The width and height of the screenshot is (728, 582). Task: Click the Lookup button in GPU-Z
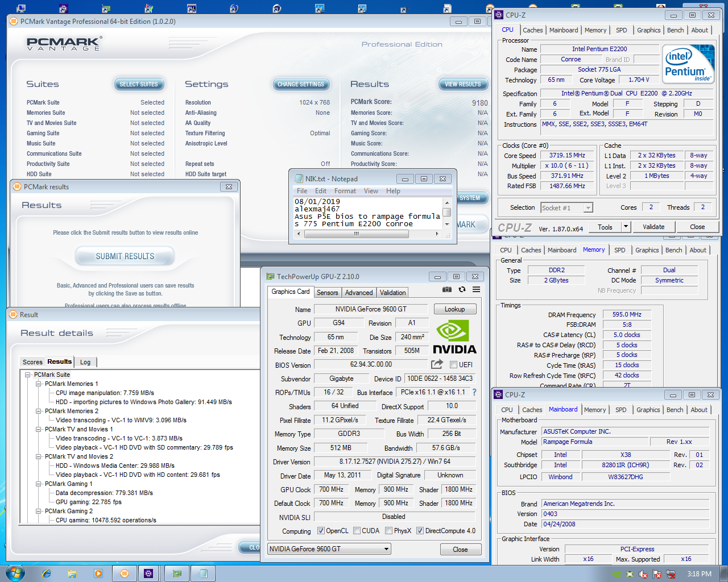(455, 309)
